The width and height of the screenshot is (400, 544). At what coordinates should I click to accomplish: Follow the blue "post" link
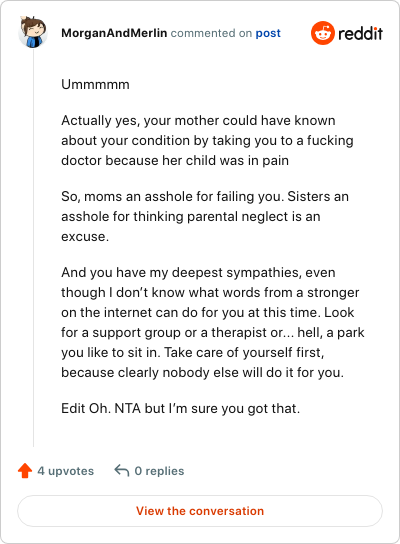tap(268, 34)
